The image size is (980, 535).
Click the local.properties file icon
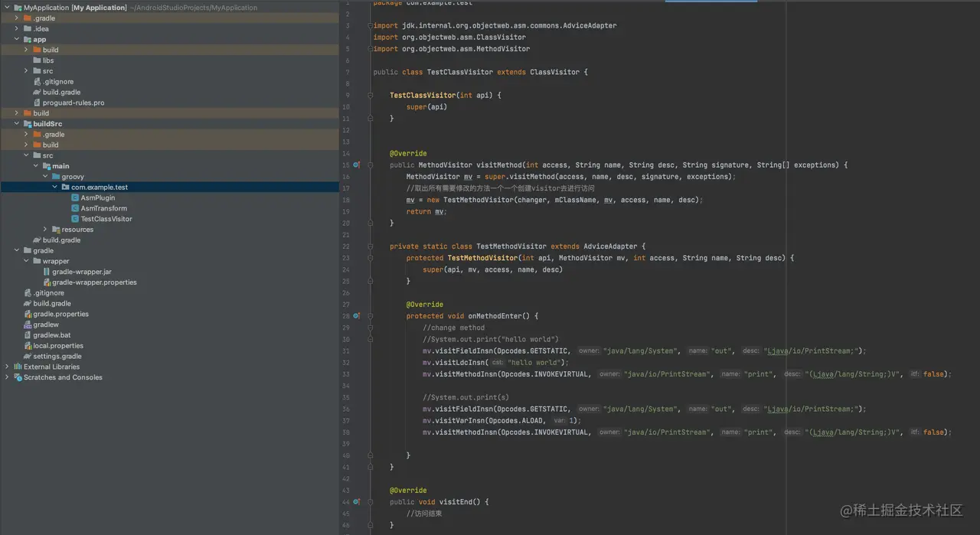tap(28, 346)
